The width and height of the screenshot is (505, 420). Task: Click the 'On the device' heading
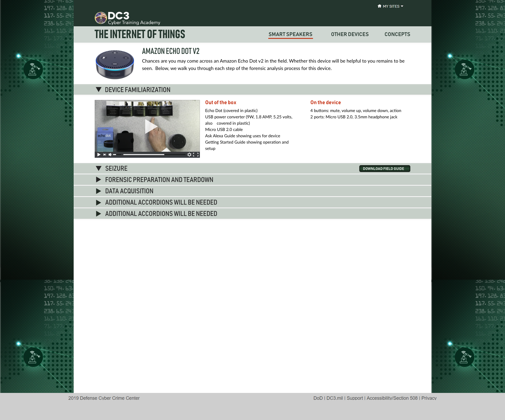(x=325, y=103)
